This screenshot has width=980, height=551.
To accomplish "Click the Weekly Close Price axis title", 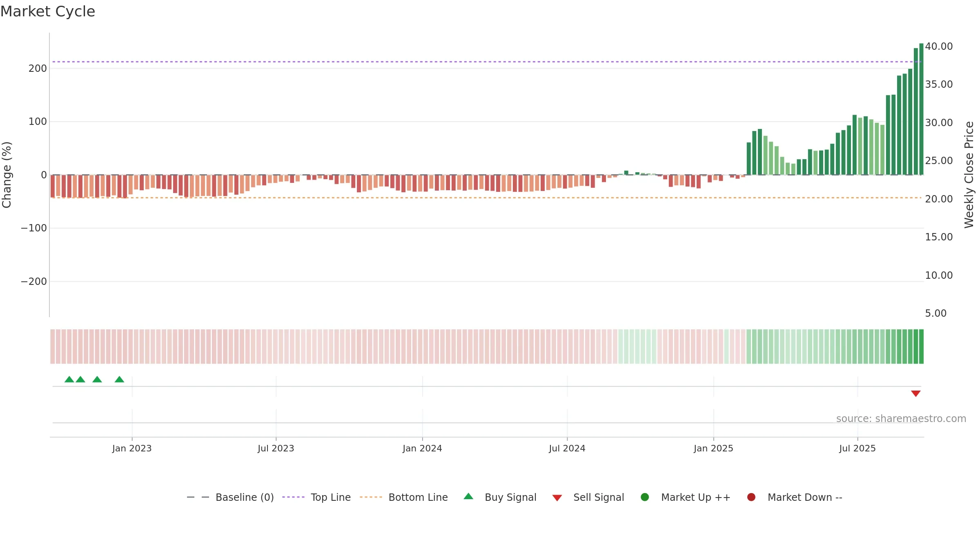I will pyautogui.click(x=969, y=175).
